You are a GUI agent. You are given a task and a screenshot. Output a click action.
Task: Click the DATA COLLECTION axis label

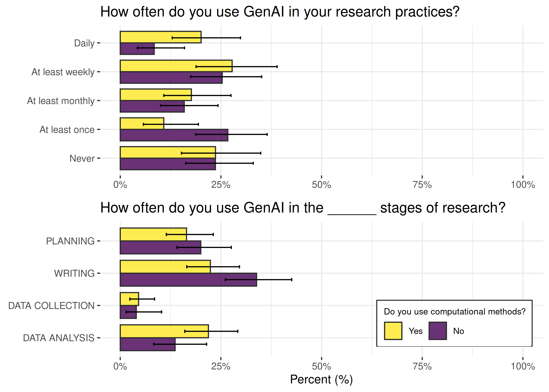51,306
